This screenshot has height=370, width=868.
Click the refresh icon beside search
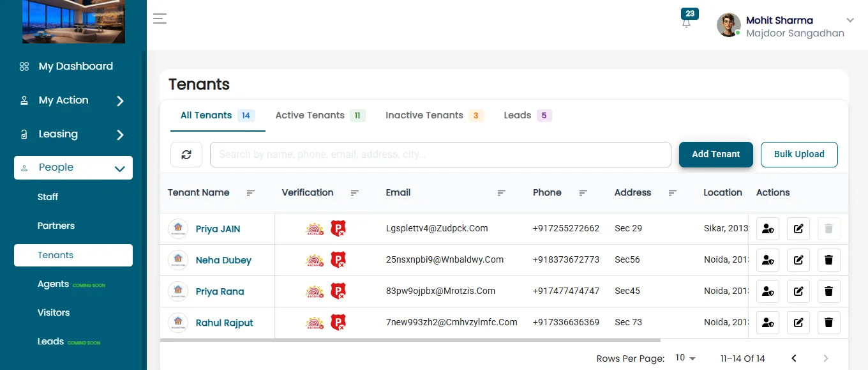pos(186,155)
